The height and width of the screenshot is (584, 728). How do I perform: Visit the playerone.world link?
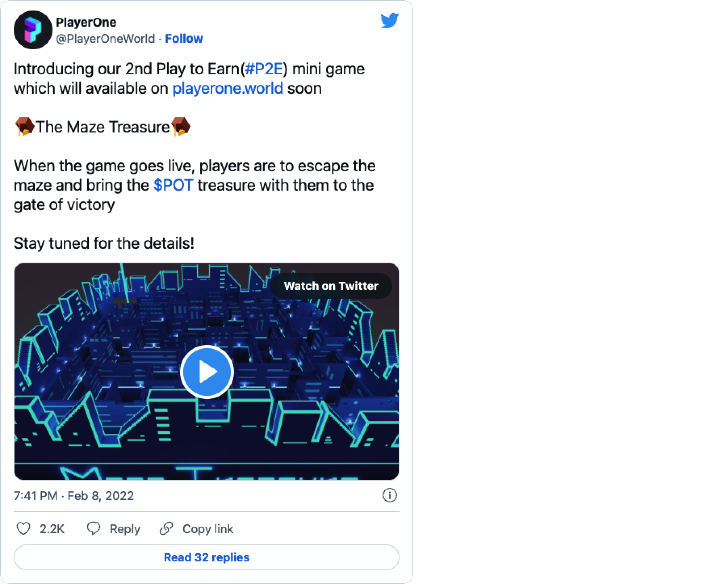click(228, 88)
